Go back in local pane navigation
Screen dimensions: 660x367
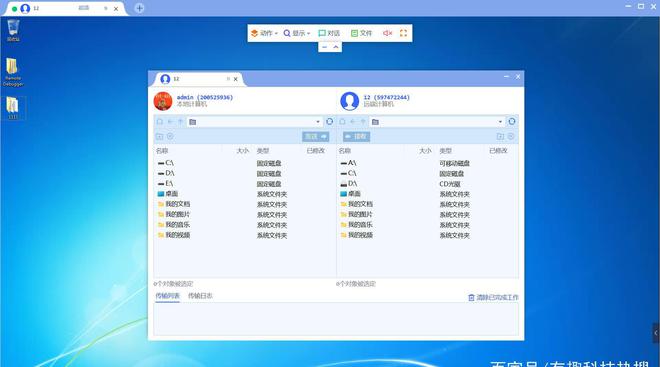point(170,122)
